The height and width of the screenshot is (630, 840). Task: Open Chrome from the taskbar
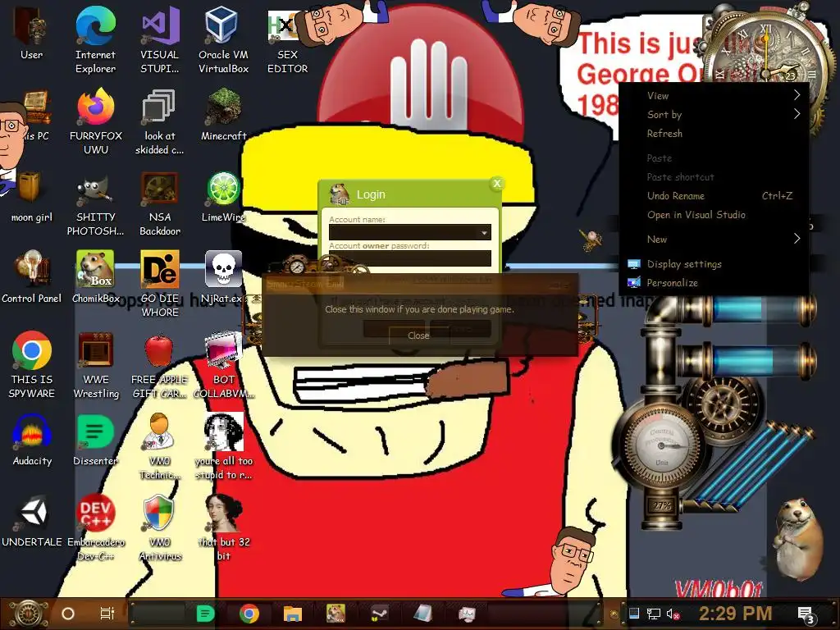click(x=249, y=614)
